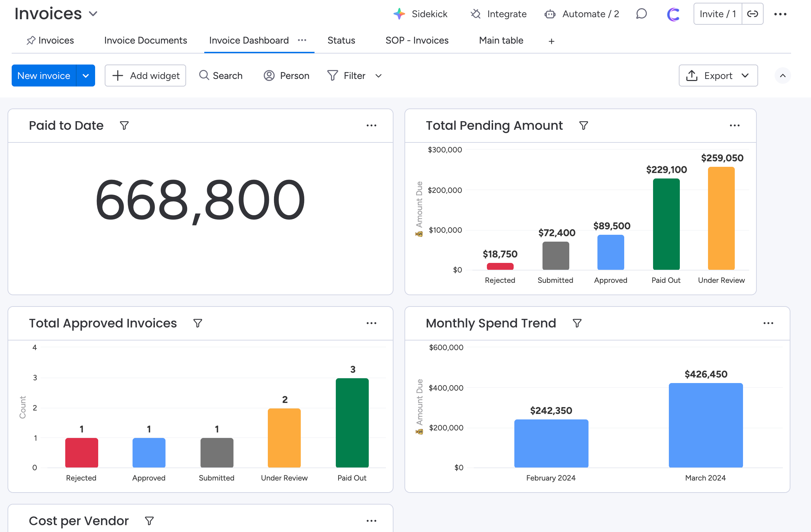Click the Invite / 1 button
Viewport: 811px width, 532px height.
point(718,14)
